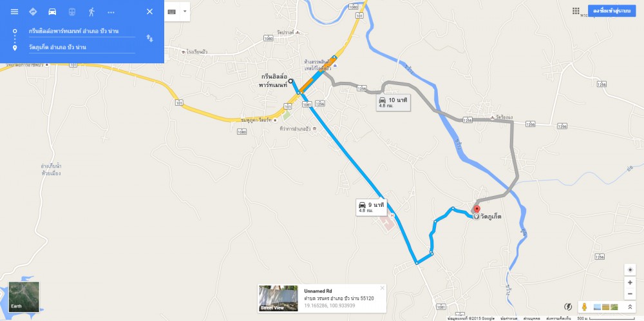
Task: Toggle lite mode lightning icon
Action: click(569, 307)
